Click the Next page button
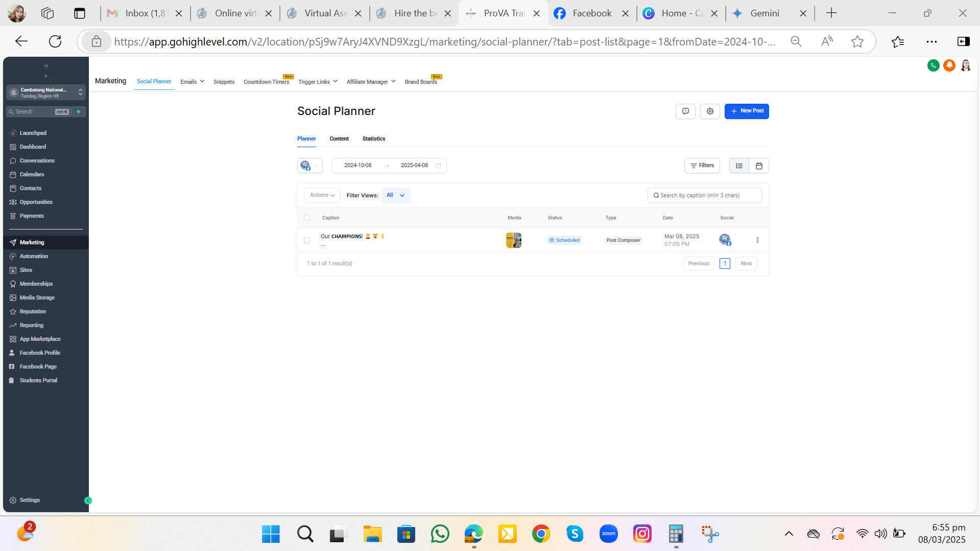Viewport: 980px width, 551px height. coord(746,264)
